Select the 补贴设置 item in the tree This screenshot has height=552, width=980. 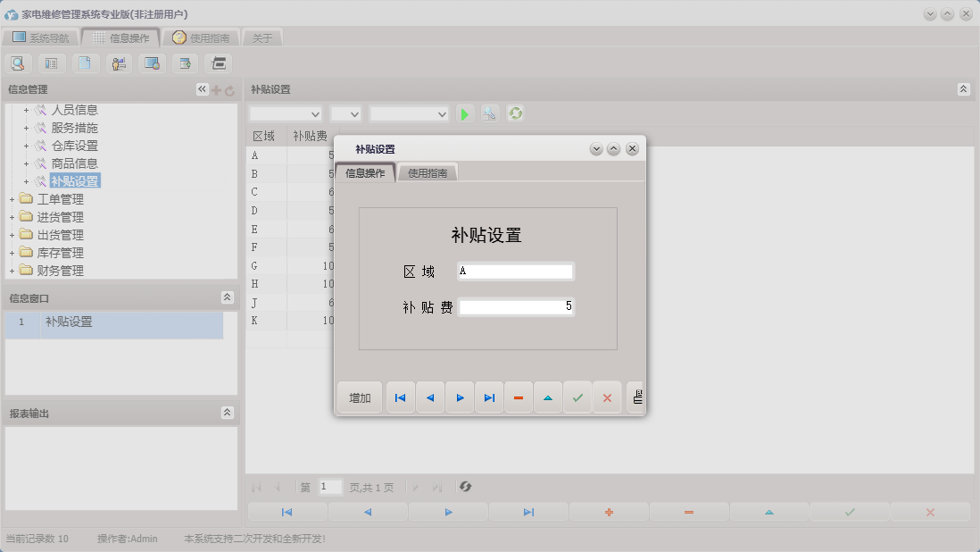click(76, 180)
